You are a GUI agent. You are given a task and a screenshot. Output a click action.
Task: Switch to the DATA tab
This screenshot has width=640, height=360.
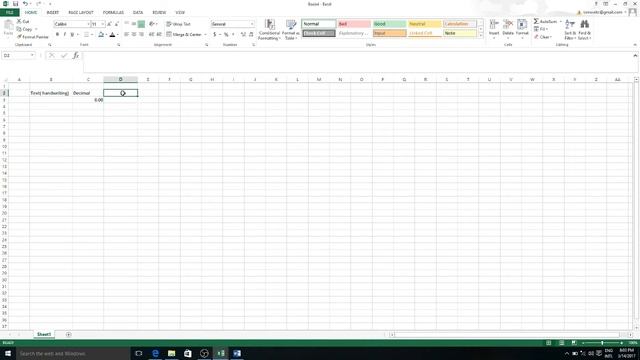(x=138, y=13)
